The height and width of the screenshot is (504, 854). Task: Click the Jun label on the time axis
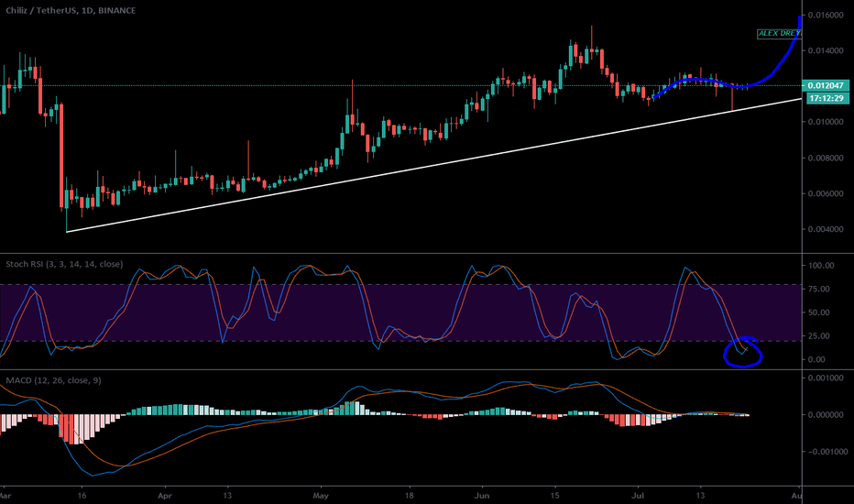pyautogui.click(x=481, y=496)
